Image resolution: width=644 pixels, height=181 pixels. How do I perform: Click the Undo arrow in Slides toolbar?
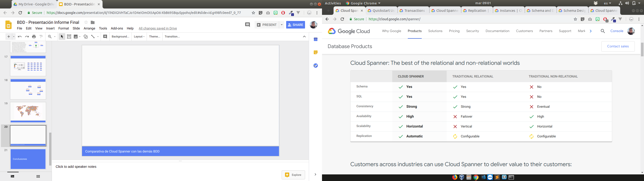(x=20, y=37)
